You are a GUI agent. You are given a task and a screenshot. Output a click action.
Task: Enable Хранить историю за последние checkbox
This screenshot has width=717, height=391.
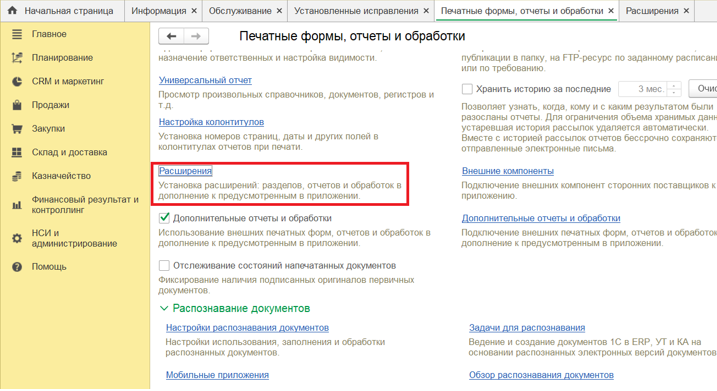tap(467, 89)
